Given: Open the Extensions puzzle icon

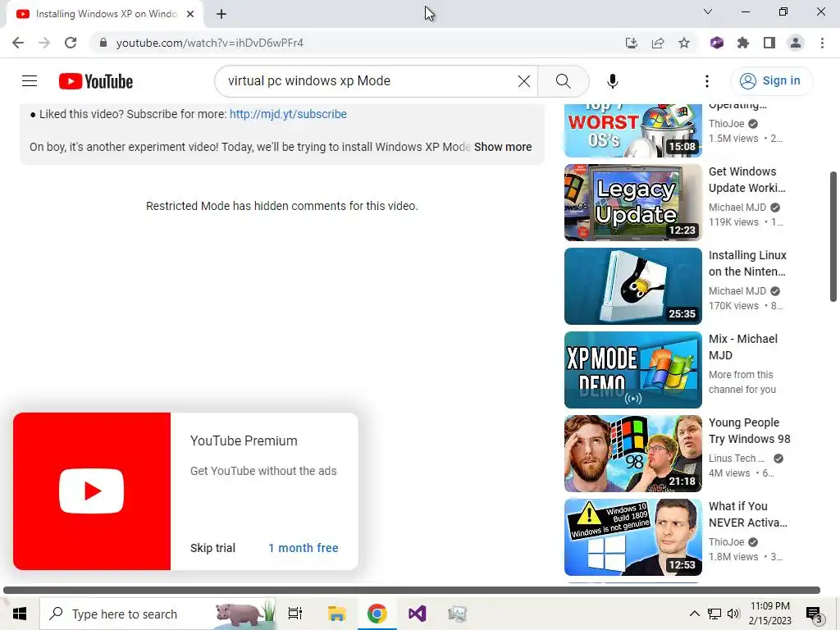Looking at the screenshot, I should 743,43.
